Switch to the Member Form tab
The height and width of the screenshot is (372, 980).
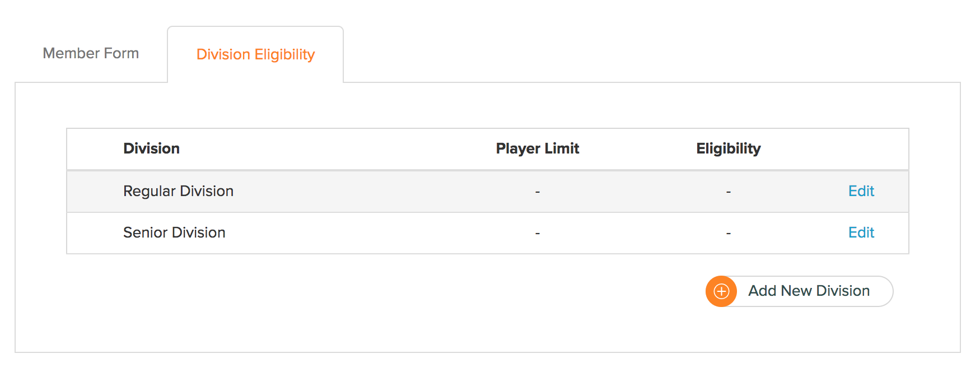click(x=91, y=53)
